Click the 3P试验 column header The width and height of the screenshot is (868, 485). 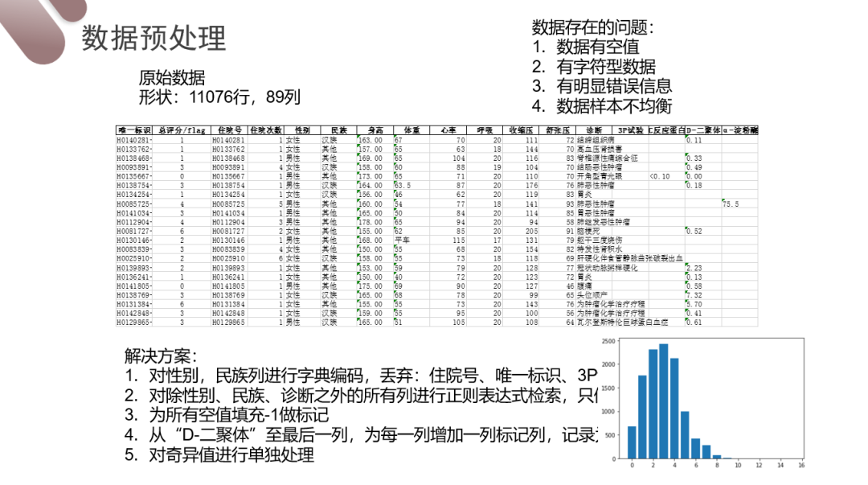coord(630,130)
